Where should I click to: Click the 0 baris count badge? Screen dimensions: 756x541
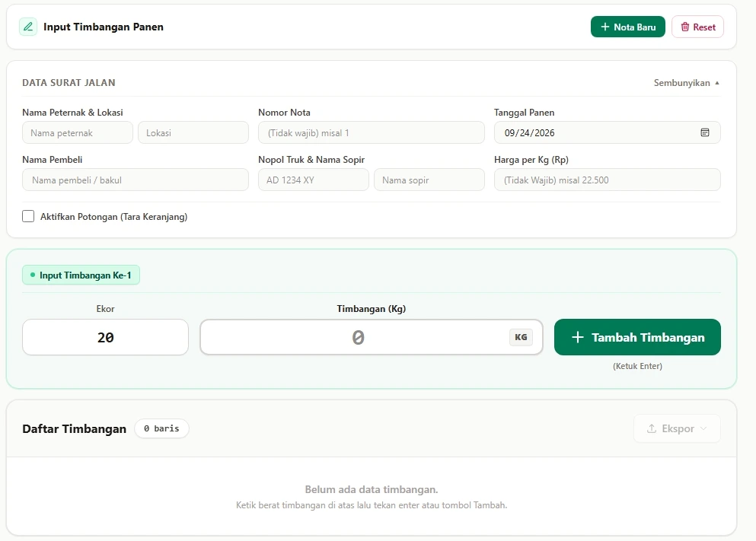(x=161, y=428)
